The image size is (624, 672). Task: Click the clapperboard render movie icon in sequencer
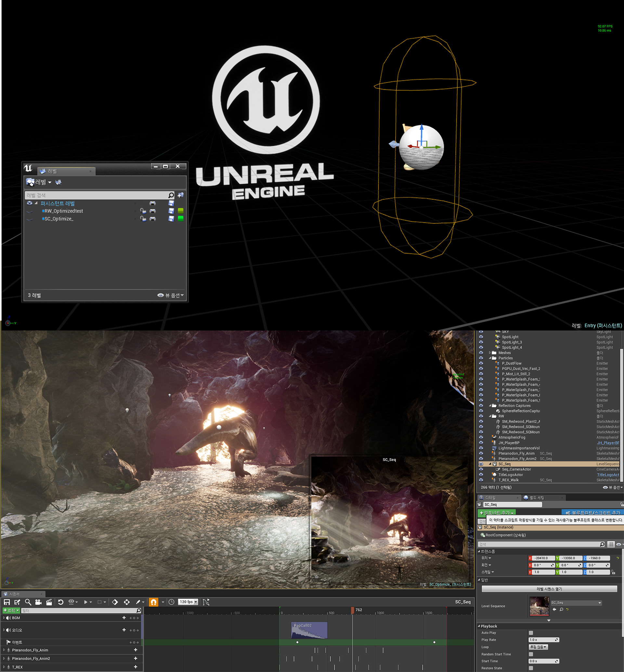(x=49, y=602)
